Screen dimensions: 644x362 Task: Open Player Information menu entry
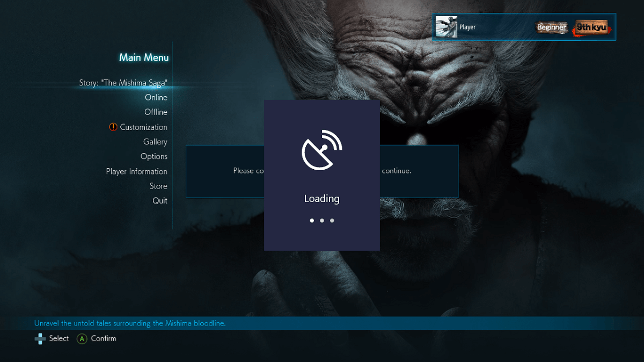click(136, 172)
